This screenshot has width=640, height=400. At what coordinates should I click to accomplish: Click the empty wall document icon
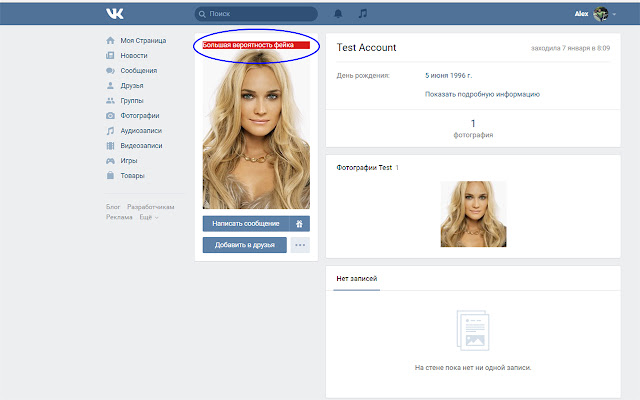pyautogui.click(x=473, y=330)
